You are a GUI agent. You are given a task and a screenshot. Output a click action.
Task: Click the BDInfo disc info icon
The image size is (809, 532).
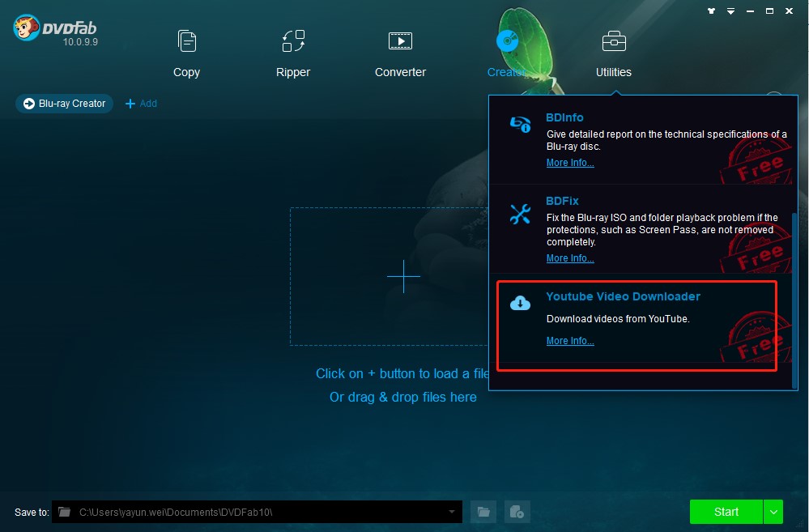click(520, 125)
